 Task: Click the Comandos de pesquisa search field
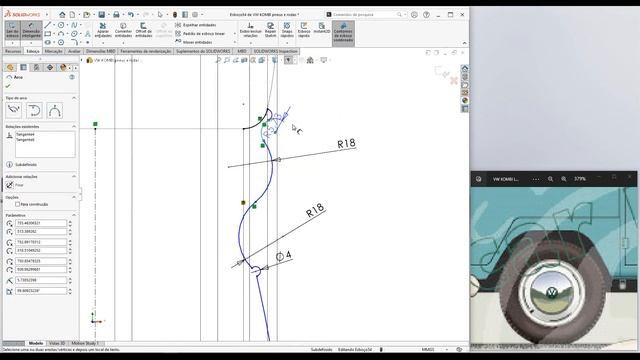(364, 15)
